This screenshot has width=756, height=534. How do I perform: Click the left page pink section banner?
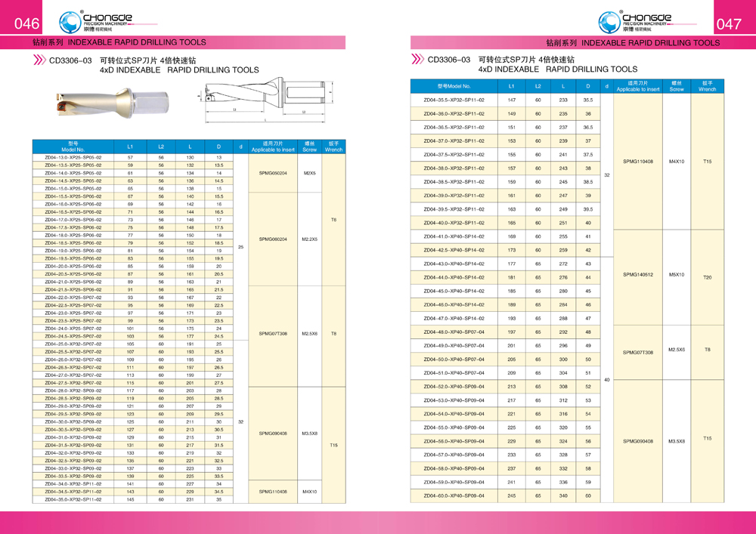point(189,42)
